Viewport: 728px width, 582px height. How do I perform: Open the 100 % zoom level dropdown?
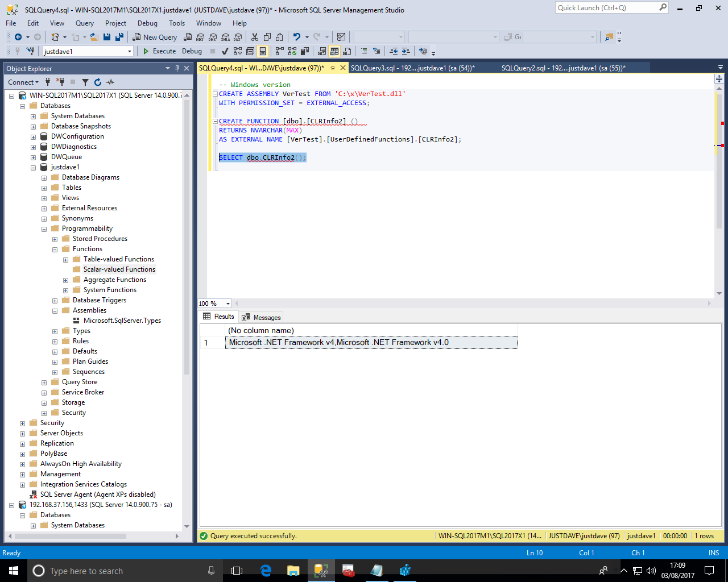pyautogui.click(x=227, y=304)
